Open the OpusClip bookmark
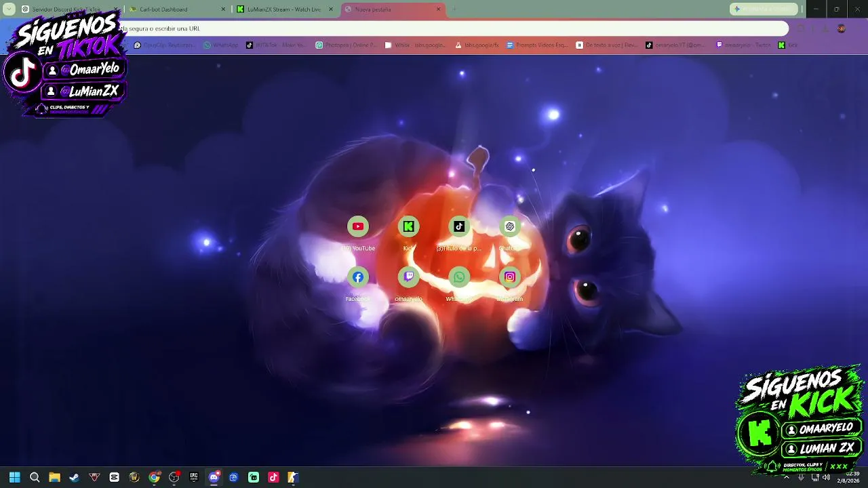The width and height of the screenshot is (868, 488). 165,45
